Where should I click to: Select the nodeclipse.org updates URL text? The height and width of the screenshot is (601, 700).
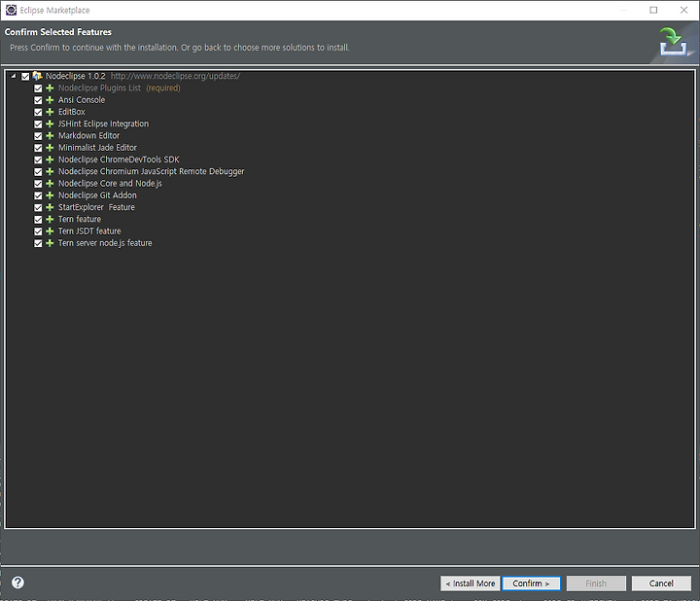(175, 76)
